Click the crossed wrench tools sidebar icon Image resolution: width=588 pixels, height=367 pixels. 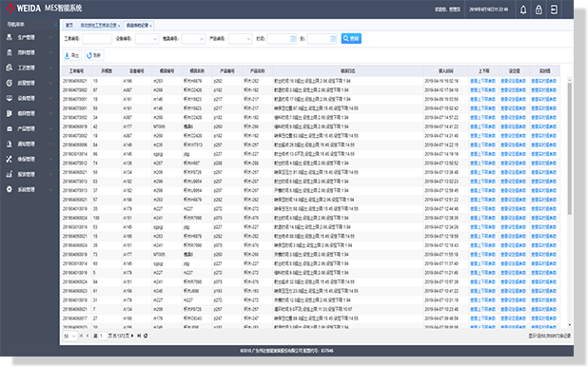pyautogui.click(x=9, y=160)
